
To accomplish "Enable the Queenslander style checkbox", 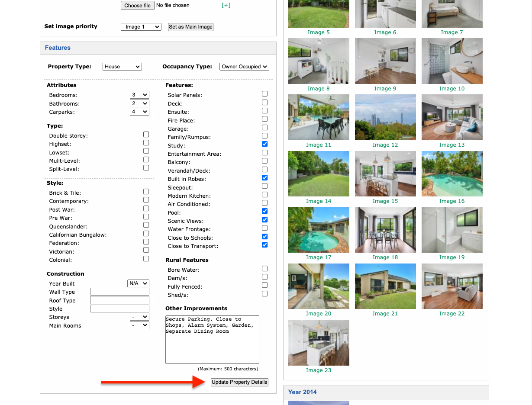I will pos(146,225).
